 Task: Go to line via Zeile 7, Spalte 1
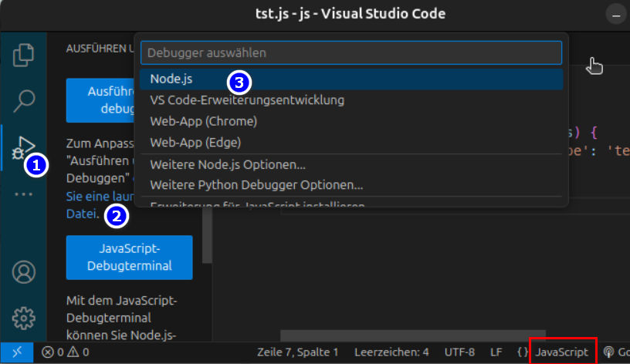point(297,352)
